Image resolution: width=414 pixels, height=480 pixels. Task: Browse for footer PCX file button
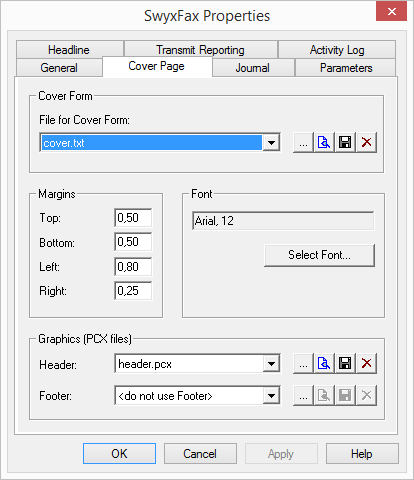coord(303,396)
